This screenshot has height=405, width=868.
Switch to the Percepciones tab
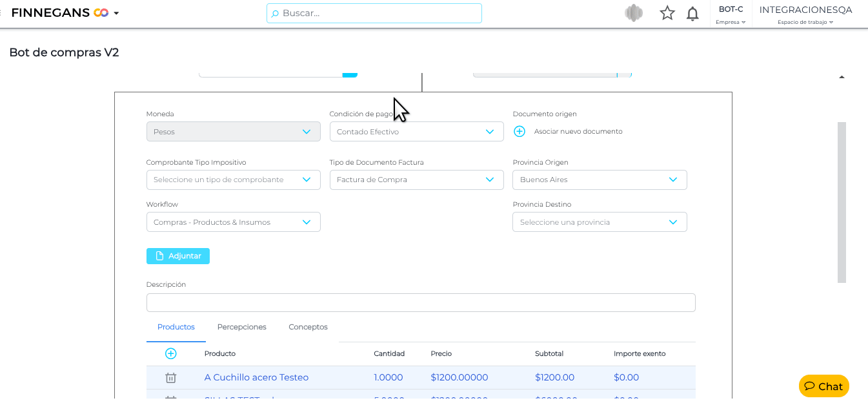(x=241, y=327)
